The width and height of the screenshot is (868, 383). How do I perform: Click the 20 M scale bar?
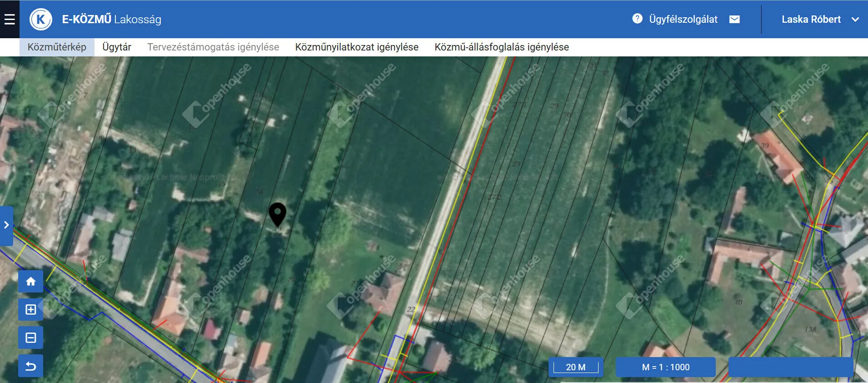click(x=576, y=367)
